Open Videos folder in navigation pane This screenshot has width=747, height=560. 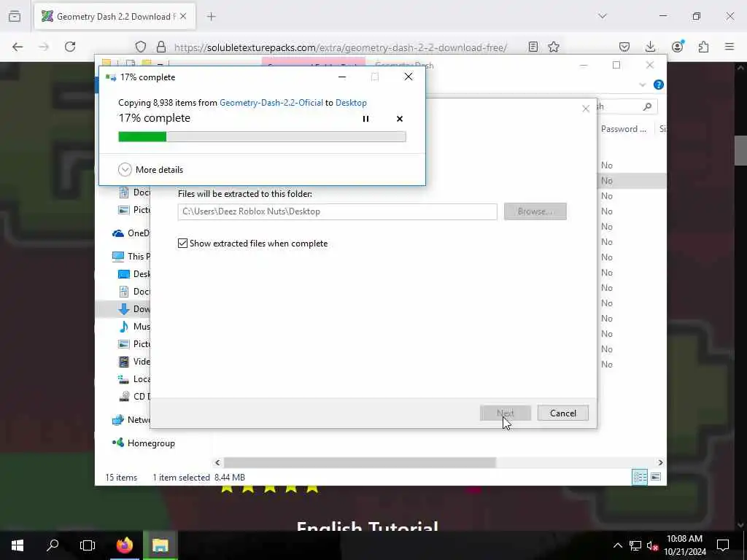[x=134, y=362]
